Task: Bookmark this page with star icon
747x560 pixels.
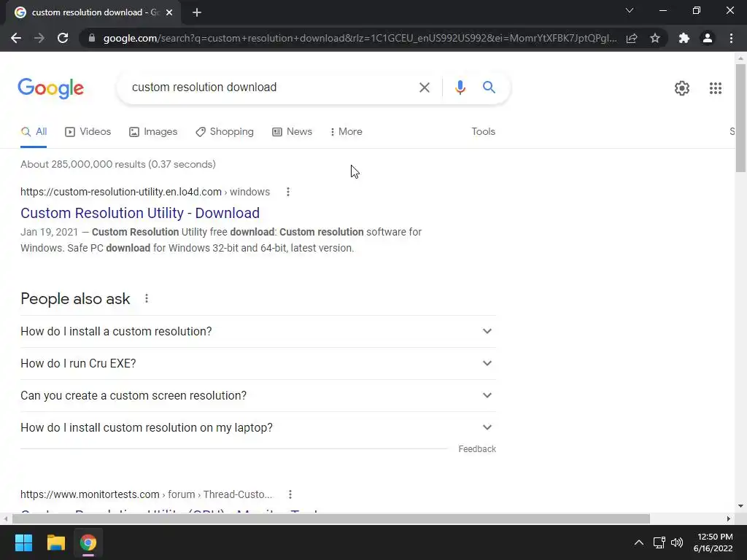Action: (x=655, y=38)
